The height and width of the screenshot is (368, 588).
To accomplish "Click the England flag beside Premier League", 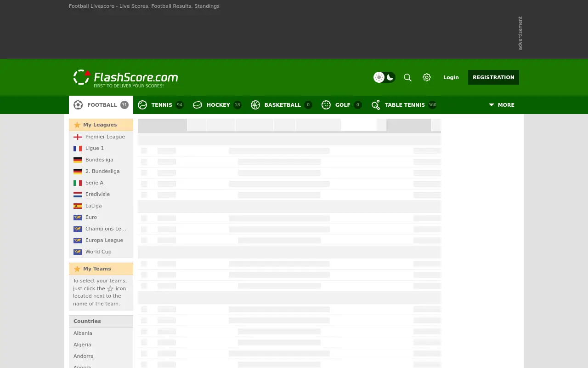I will point(78,137).
